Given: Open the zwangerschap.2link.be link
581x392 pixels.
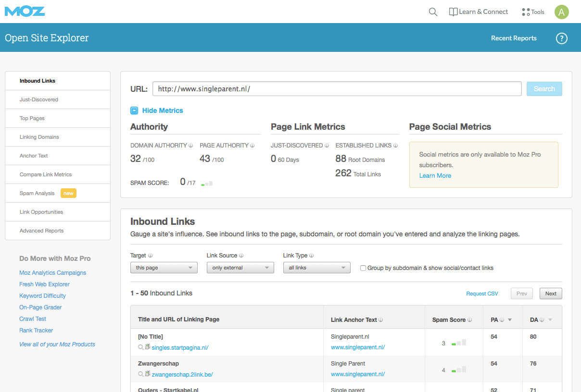Looking at the screenshot, I should click(x=182, y=375).
